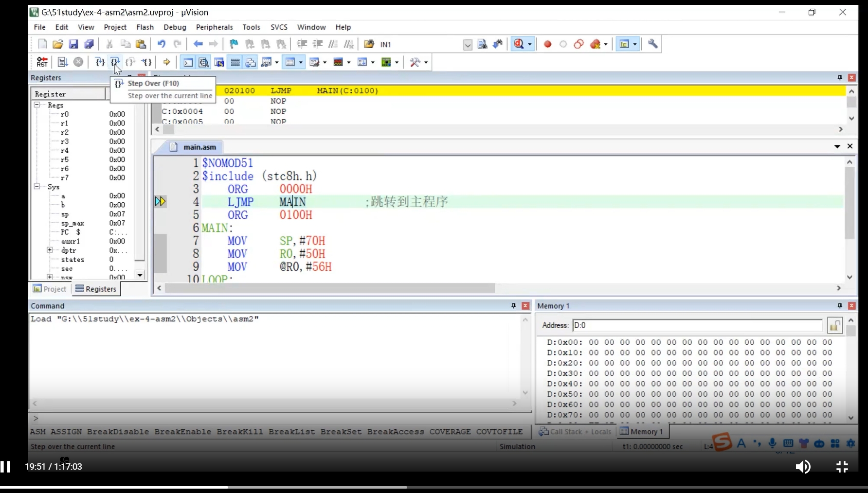Screen dimensions: 868x493
Task: Open the editor window list dropdown arrow
Action: 837,146
